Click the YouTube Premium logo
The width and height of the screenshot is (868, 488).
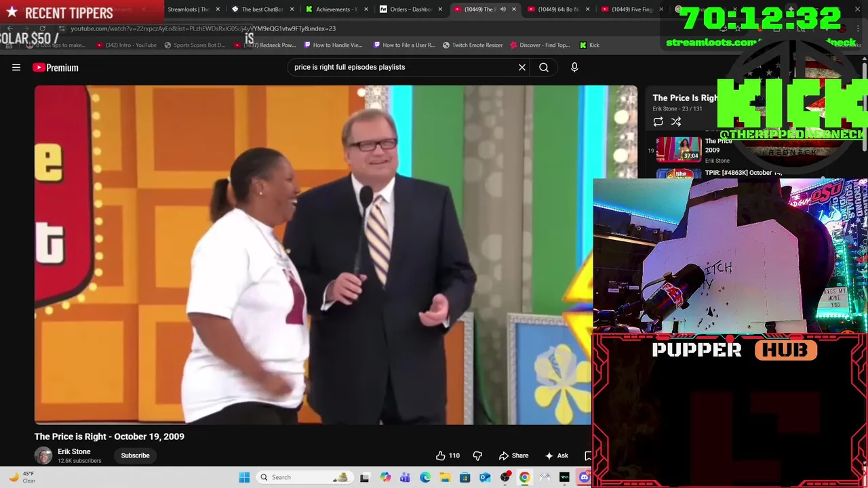[56, 67]
